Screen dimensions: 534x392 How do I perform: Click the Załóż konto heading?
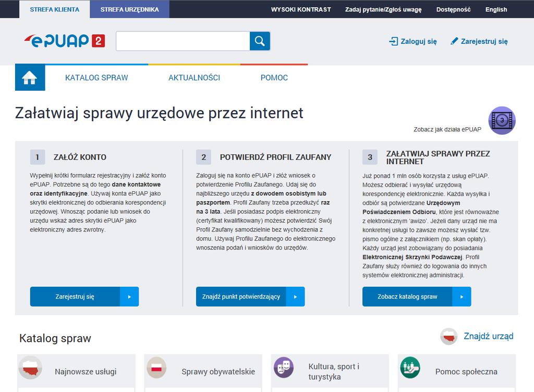pos(80,157)
